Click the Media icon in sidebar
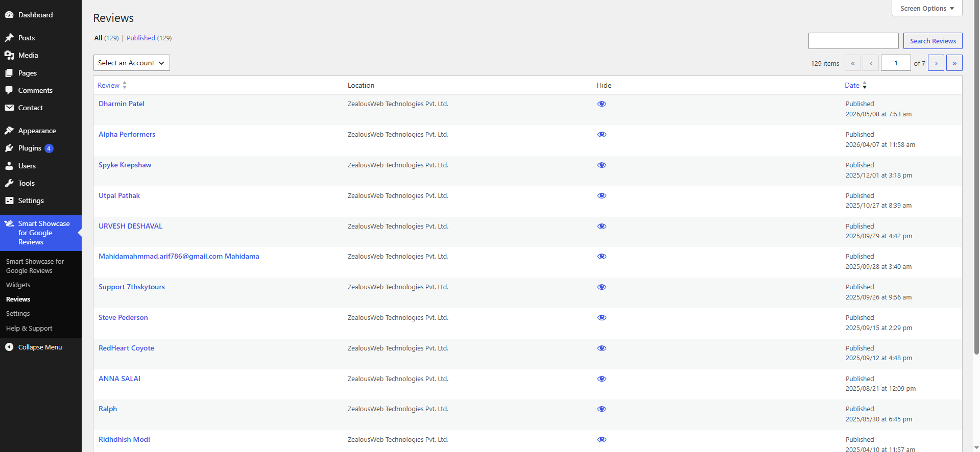 pyautogui.click(x=9, y=55)
